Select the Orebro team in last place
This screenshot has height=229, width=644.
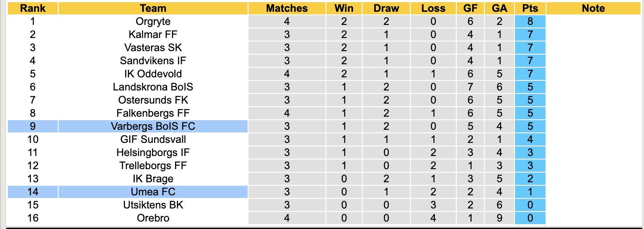click(x=153, y=218)
